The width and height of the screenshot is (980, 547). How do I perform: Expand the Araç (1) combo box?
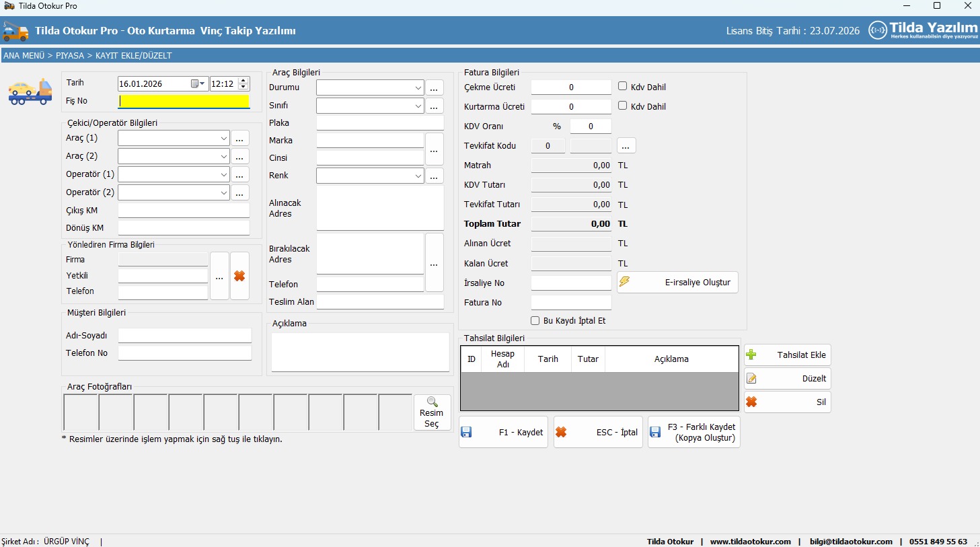[x=223, y=138]
